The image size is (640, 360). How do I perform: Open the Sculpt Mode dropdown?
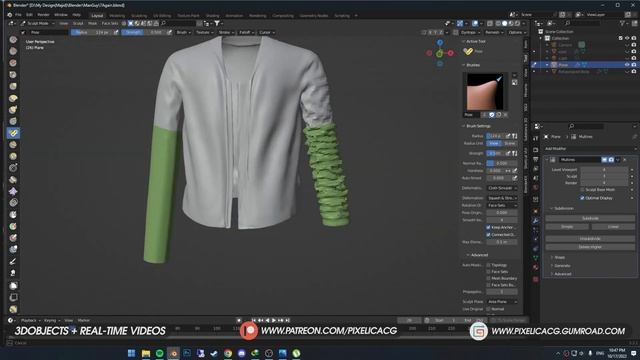coord(38,23)
